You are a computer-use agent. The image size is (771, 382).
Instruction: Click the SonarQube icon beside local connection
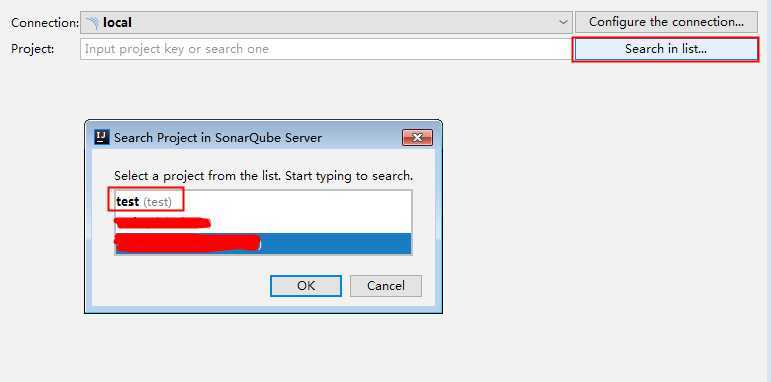pos(92,23)
